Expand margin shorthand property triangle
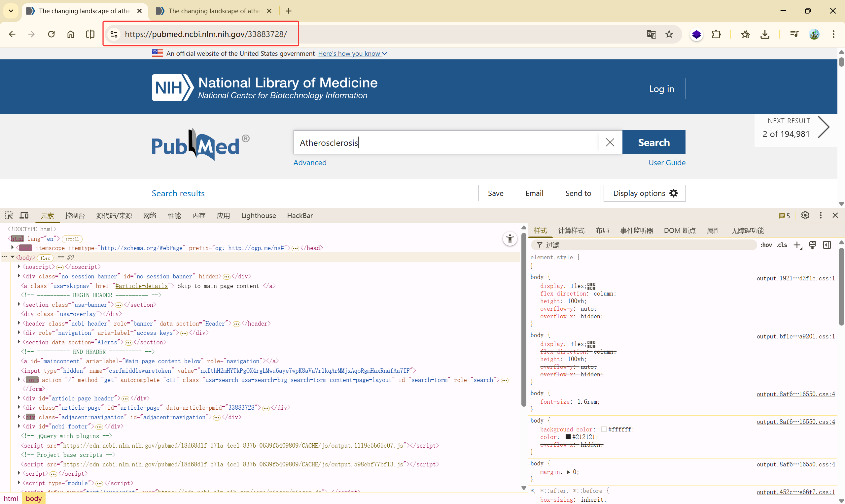 (x=568, y=472)
